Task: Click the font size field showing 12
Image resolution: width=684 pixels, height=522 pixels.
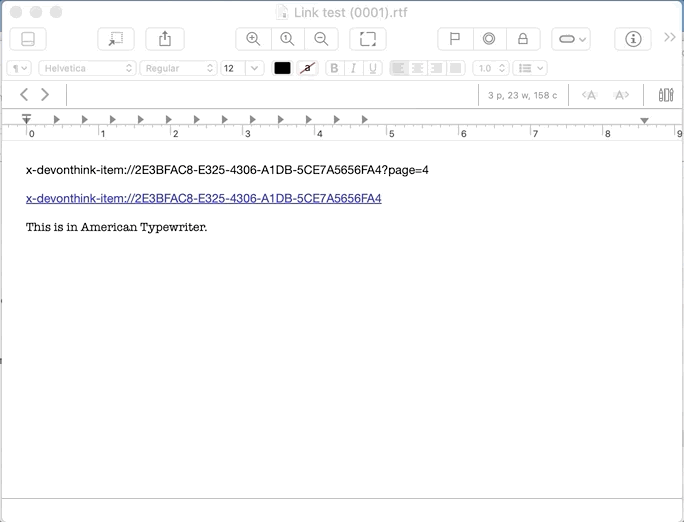Action: pos(233,68)
